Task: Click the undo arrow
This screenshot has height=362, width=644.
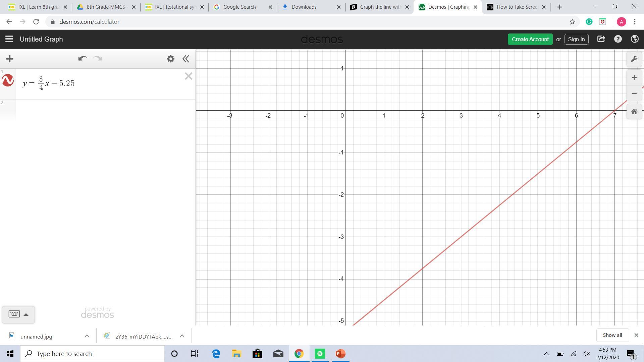Action: [x=82, y=59]
